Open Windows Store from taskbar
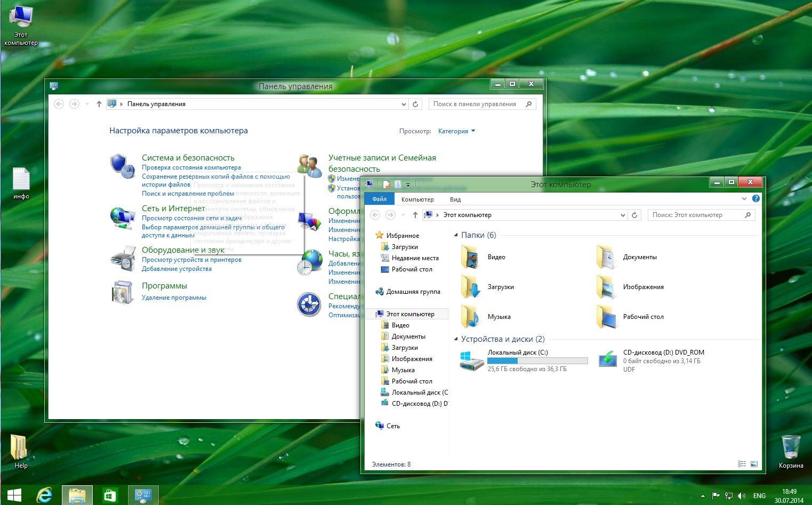812x505 pixels. (x=110, y=495)
